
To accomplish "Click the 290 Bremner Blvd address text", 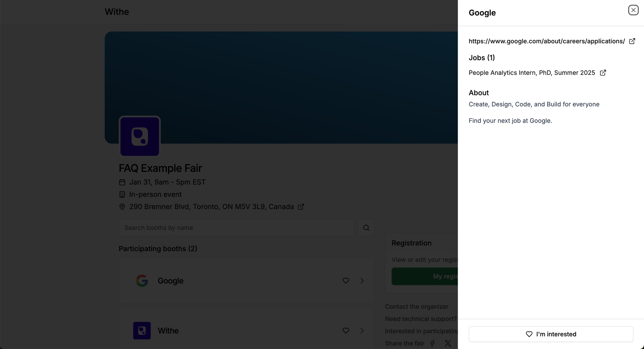I will coord(211,207).
